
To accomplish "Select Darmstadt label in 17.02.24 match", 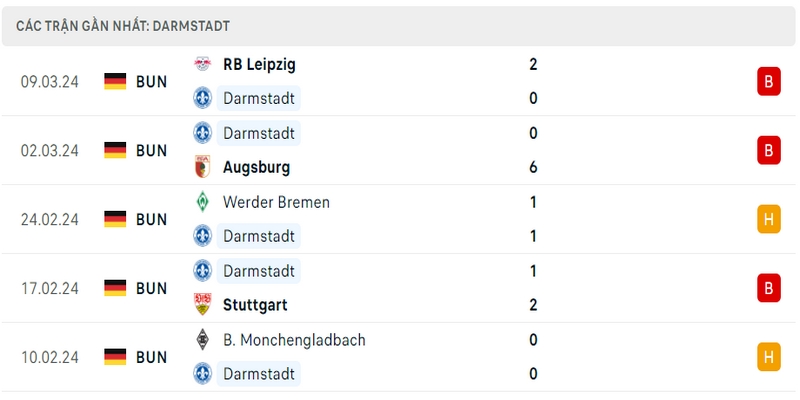I will (x=259, y=271).
